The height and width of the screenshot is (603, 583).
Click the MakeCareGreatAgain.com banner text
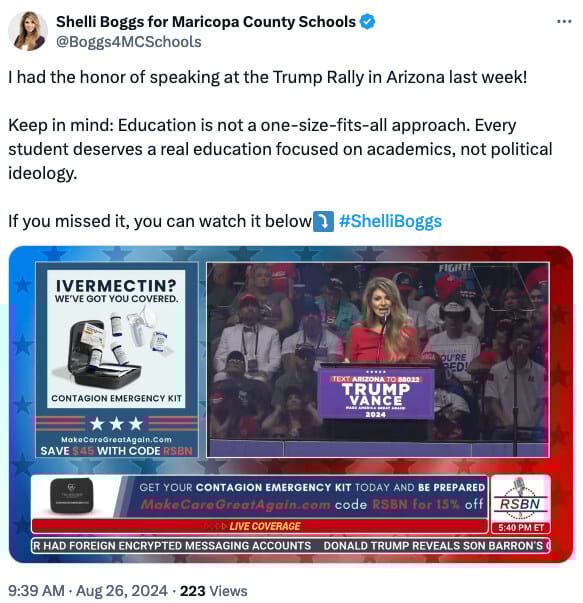click(x=236, y=504)
